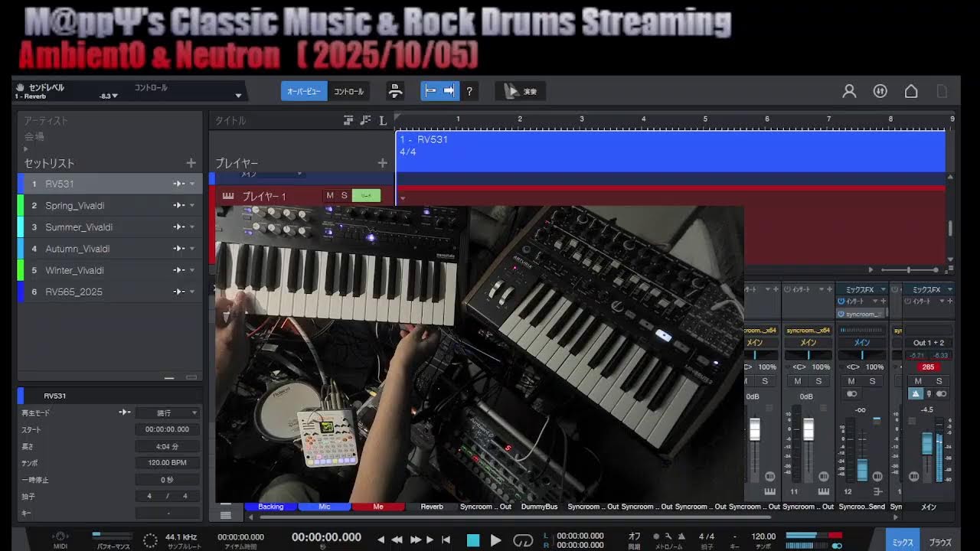Expand the artist info disclosure triangle

pos(26,149)
